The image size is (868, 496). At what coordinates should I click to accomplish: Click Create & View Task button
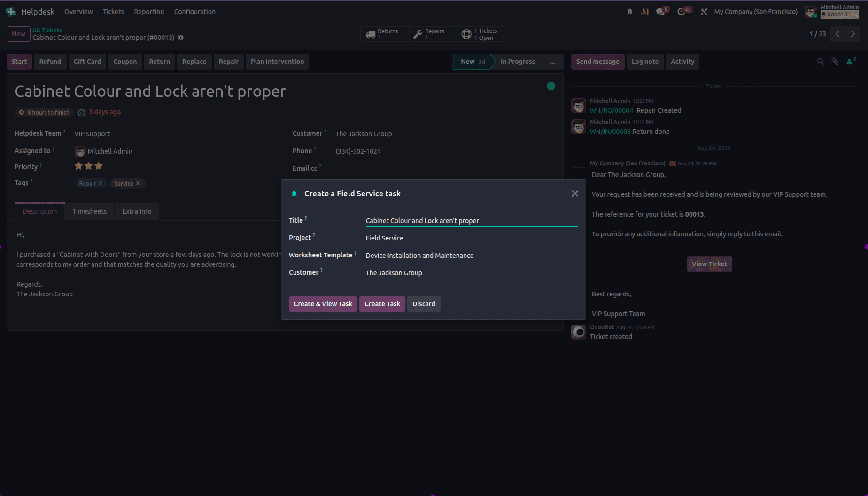tap(323, 304)
